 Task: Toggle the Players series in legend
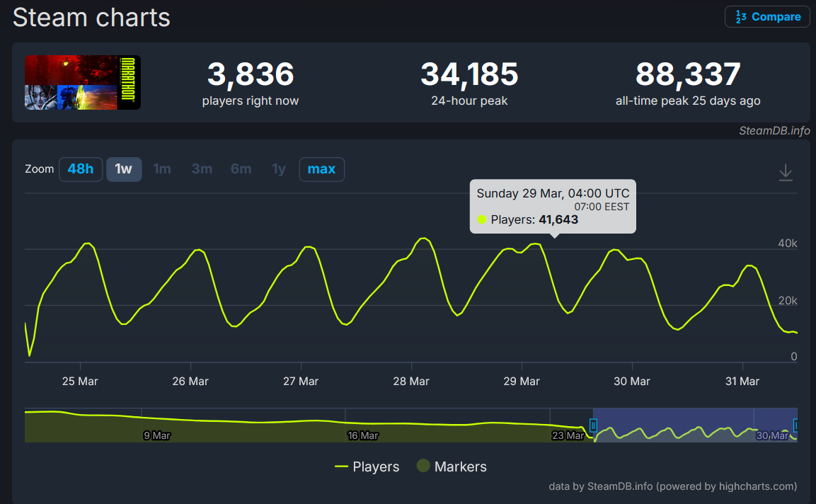pos(367,466)
